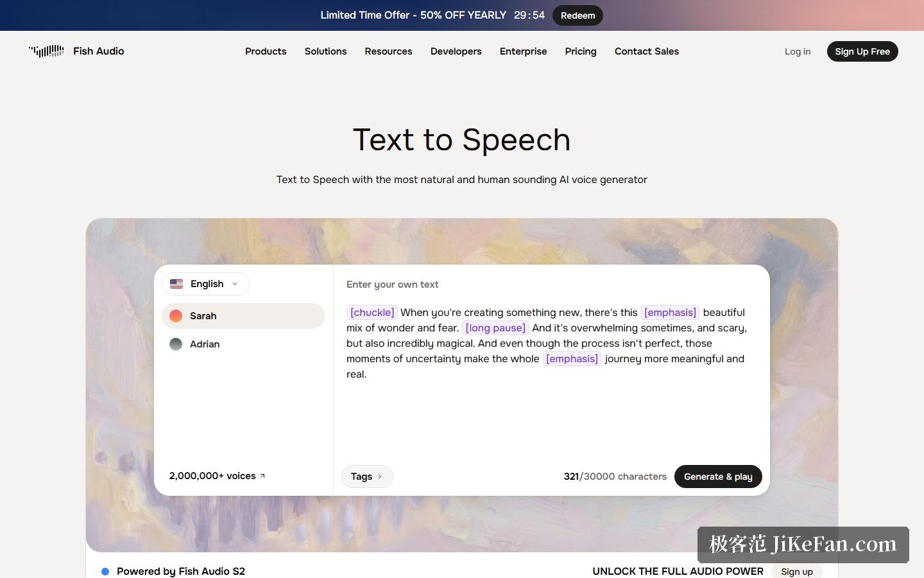Open the English language dropdown
924x578 pixels.
205,284
